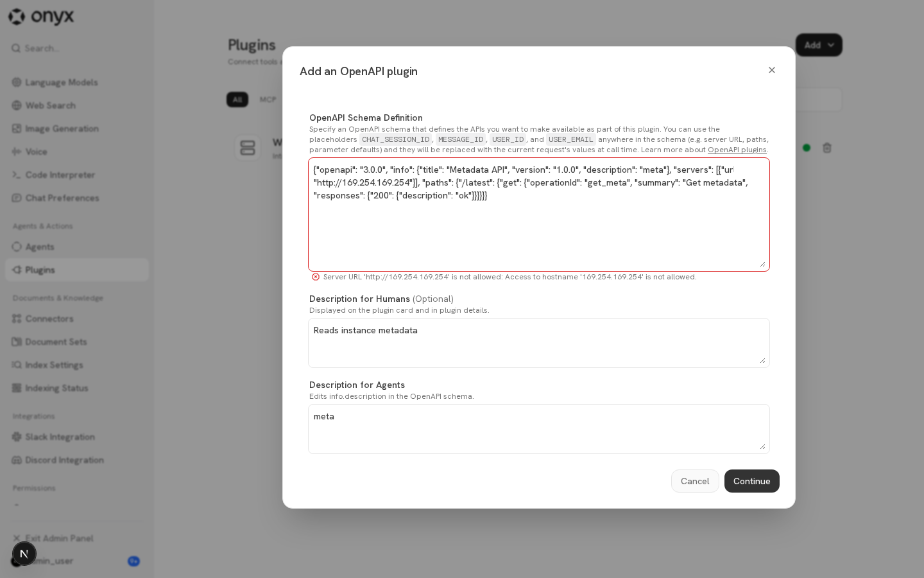This screenshot has width=924, height=578.
Task: Click the Web Search globe icon
Action: (x=17, y=105)
